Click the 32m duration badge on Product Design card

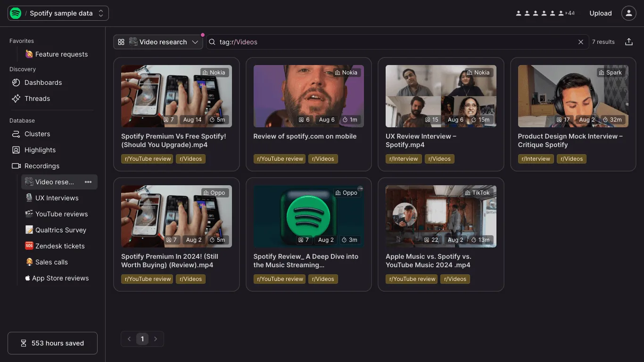[612, 120]
